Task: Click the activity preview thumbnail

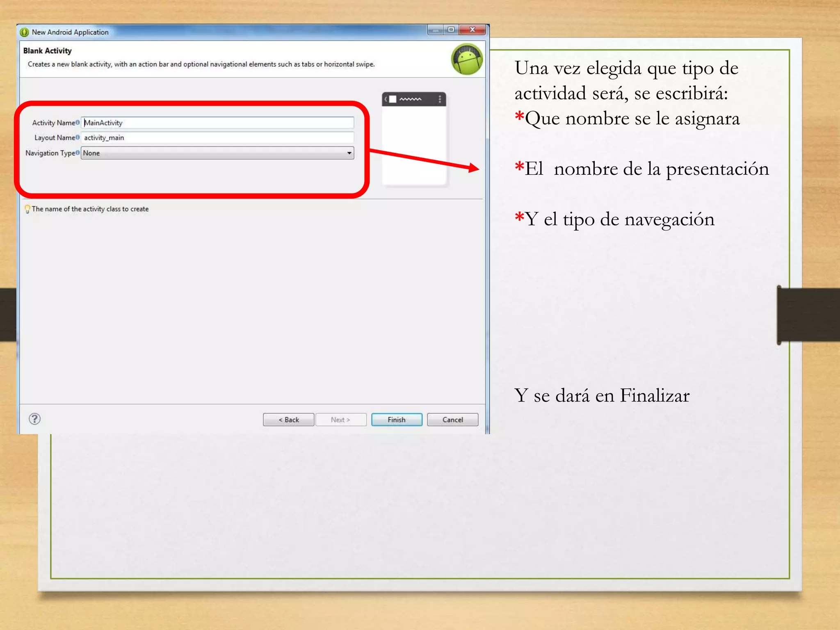Action: (x=414, y=139)
